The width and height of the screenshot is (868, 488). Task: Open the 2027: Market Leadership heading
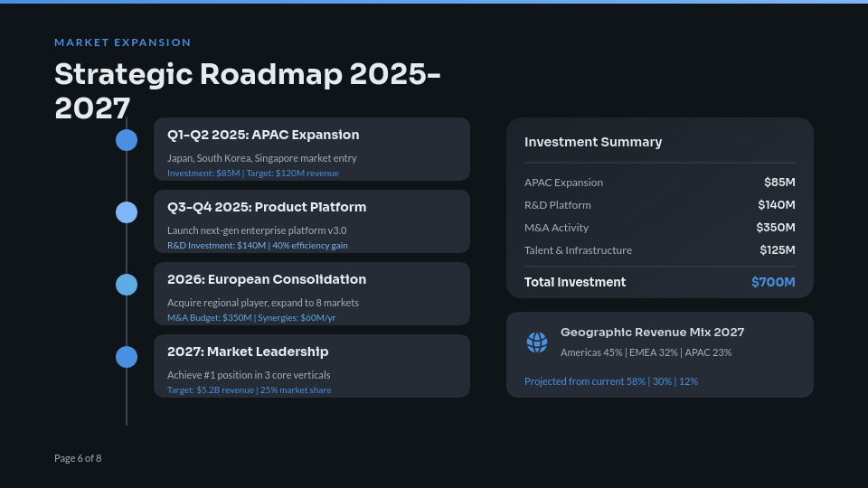pyautogui.click(x=248, y=352)
